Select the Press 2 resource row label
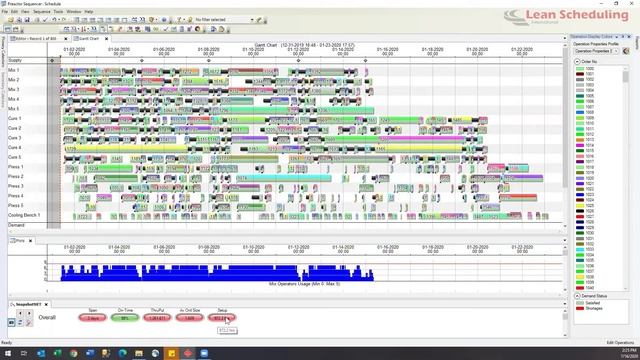Screen dimensions: 640x360 click(x=16, y=176)
